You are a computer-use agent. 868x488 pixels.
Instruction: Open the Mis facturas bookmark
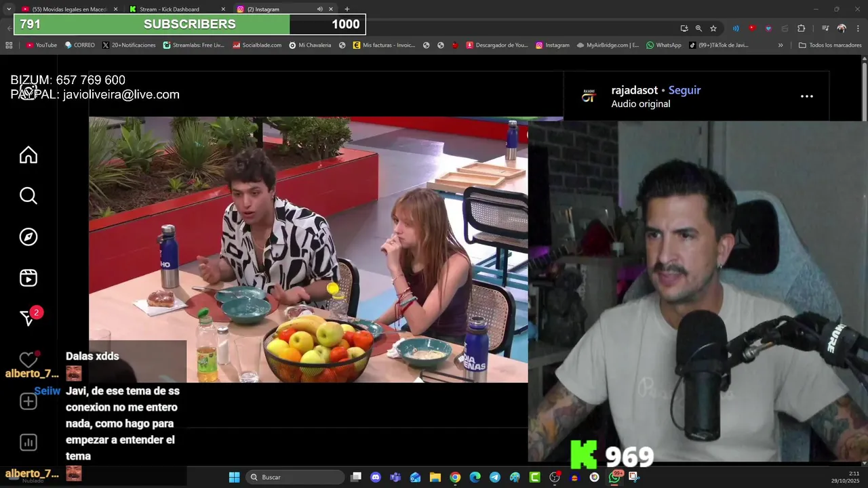pos(384,45)
